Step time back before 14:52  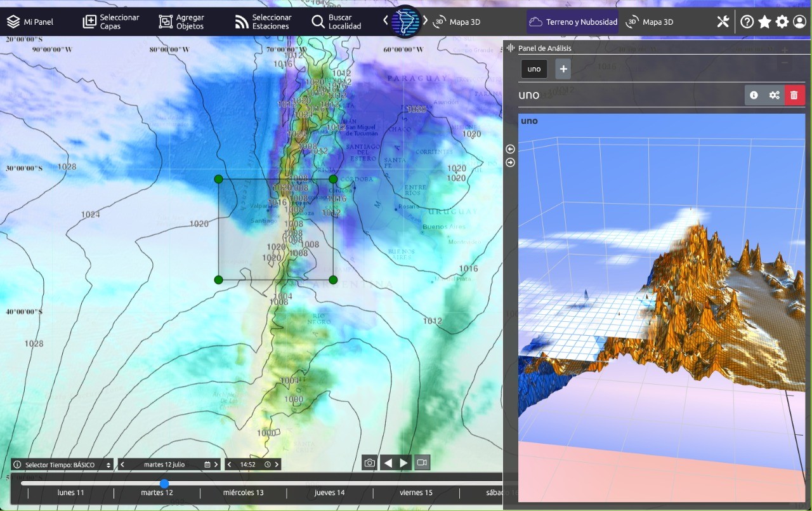click(229, 465)
